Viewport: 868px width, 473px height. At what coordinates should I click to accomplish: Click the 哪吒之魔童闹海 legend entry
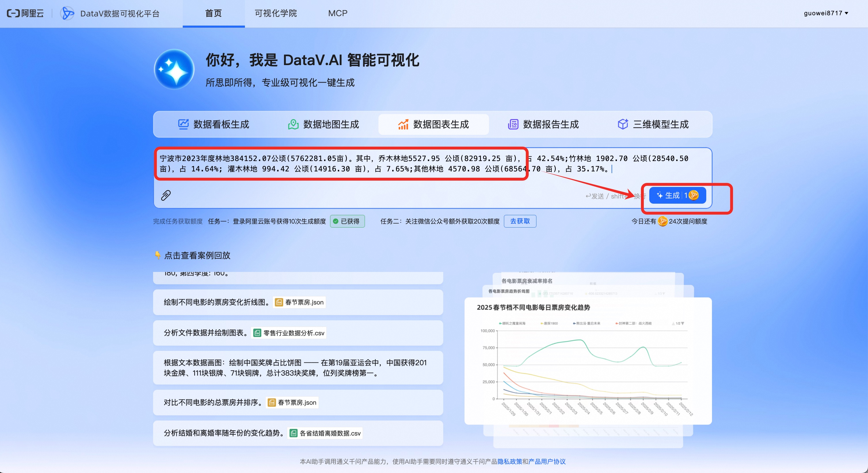pos(512,323)
